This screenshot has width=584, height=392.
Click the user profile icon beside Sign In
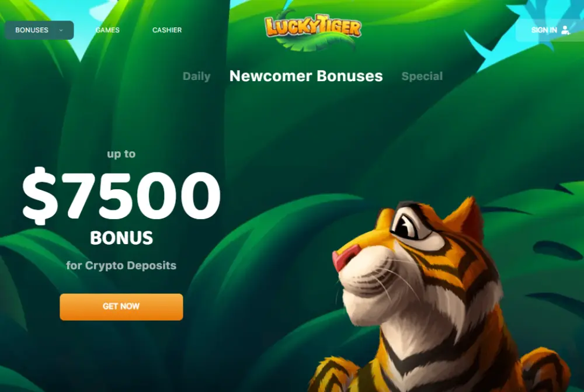click(x=565, y=30)
